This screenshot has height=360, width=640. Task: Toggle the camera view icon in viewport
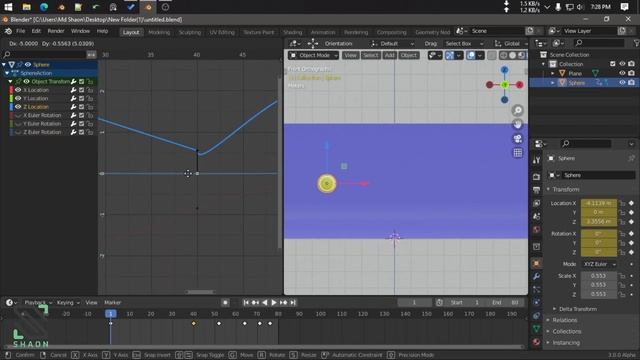[518, 138]
